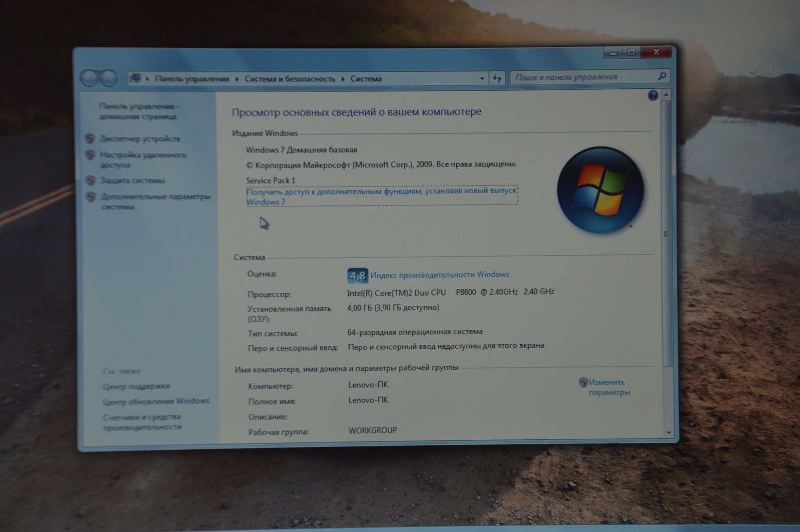
Task: Click Перо и сенсорный ввод недоступны text
Action: click(446, 346)
